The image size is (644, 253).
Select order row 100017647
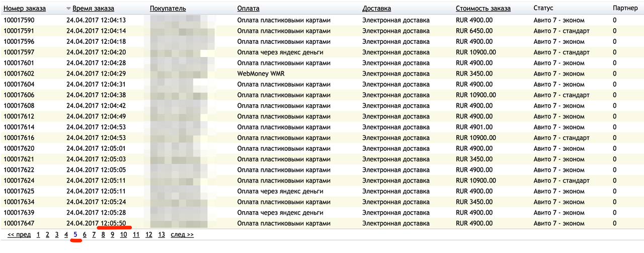tap(19, 223)
